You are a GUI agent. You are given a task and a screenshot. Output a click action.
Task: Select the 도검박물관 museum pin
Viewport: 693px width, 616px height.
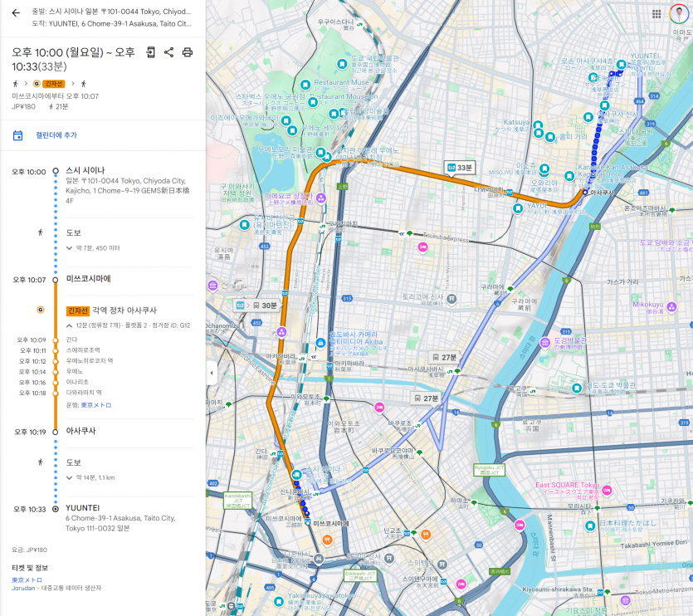point(545,342)
